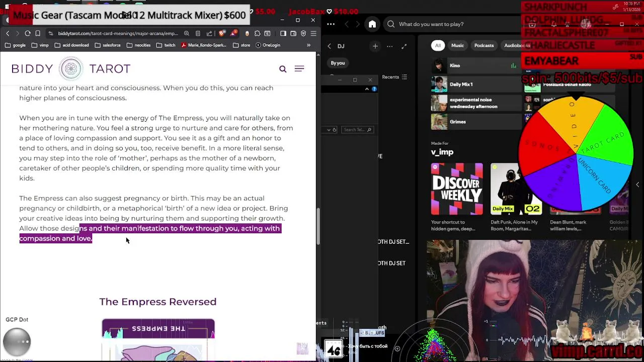Toggle the browser sidebar panel
The width and height of the screenshot is (644, 362).
click(x=283, y=33)
